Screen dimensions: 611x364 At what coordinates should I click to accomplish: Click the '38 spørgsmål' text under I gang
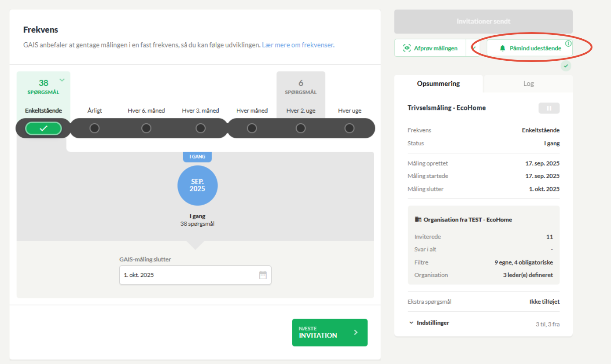click(197, 224)
